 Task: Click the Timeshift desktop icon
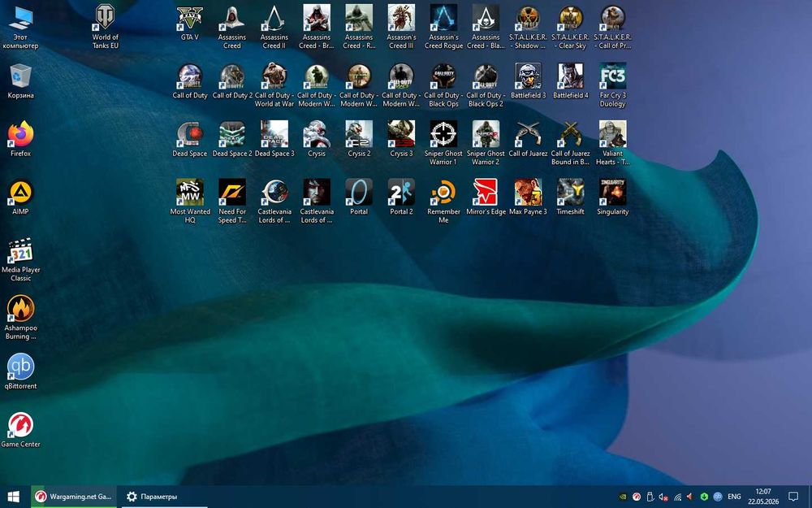(570, 198)
